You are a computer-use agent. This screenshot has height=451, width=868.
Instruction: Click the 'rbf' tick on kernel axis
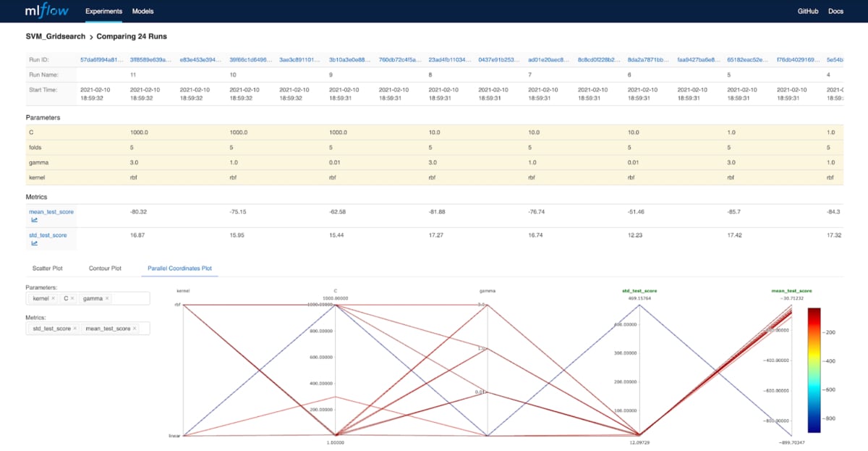[178, 305]
